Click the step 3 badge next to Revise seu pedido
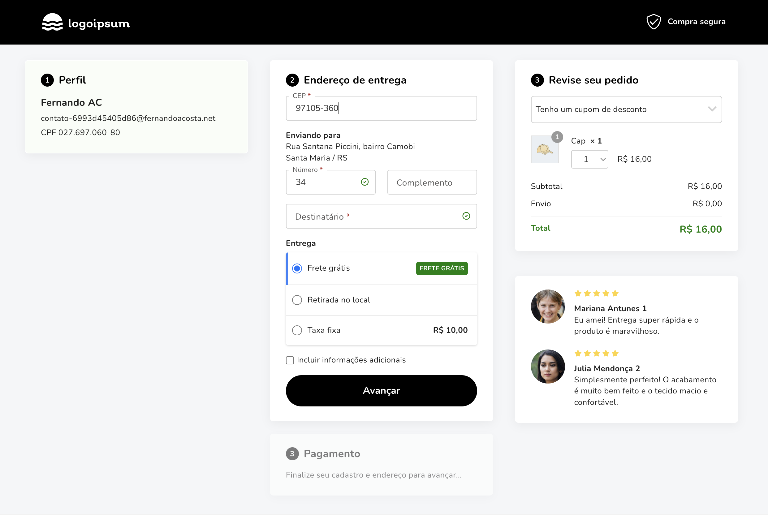Image resolution: width=768 pixels, height=532 pixels. coord(537,80)
